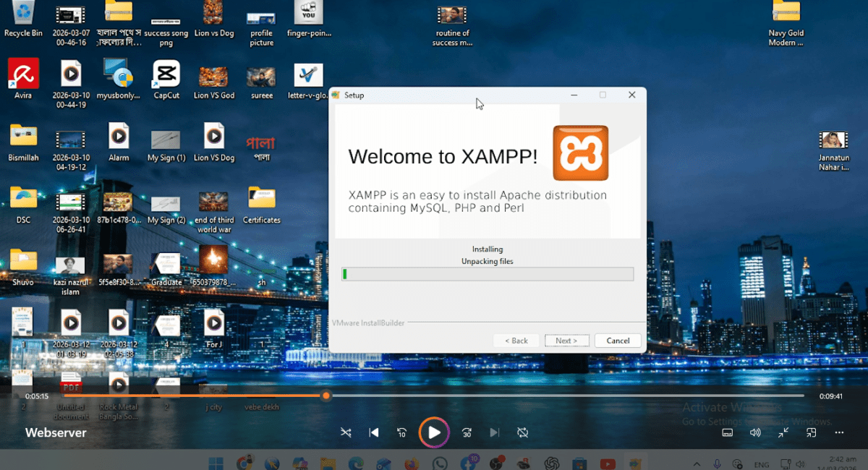
Task: Select the For J media file
Action: coord(214,329)
